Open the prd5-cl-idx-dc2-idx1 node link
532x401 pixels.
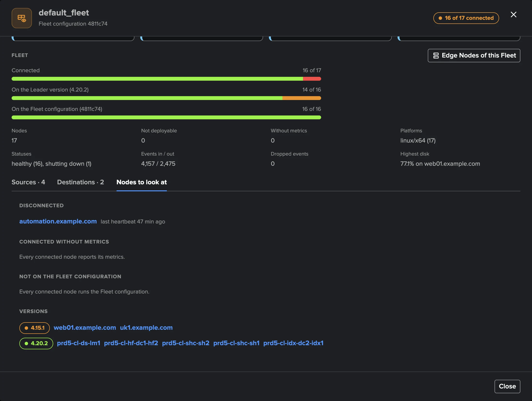293,343
